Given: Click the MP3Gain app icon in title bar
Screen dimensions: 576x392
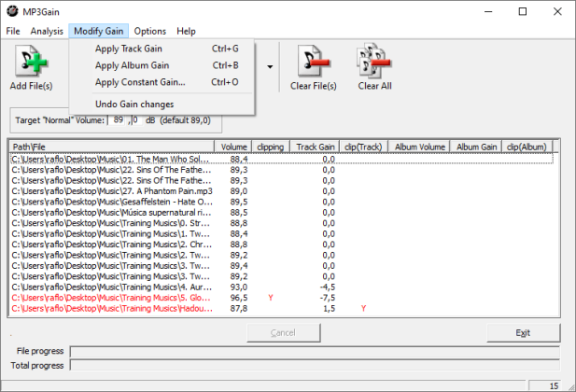Looking at the screenshot, I should (x=12, y=12).
